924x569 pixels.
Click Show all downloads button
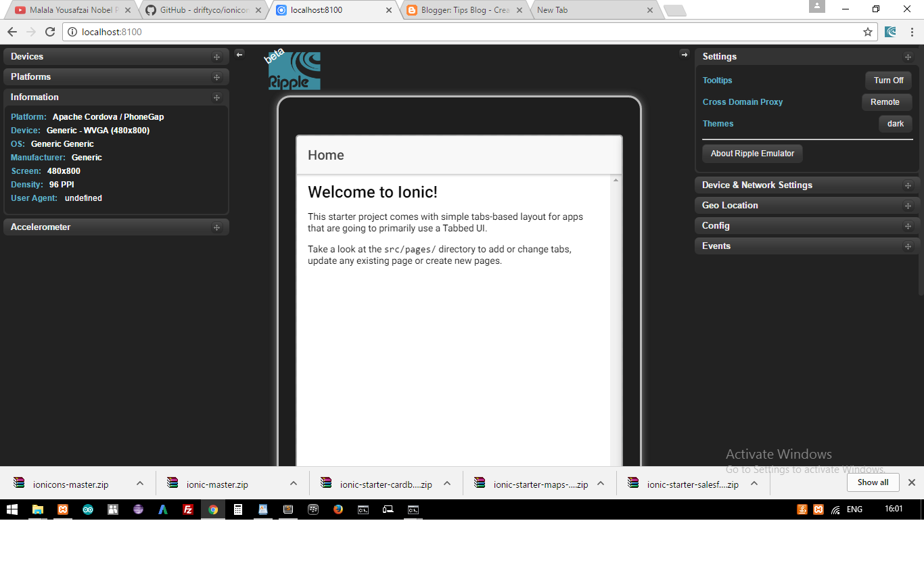873,482
